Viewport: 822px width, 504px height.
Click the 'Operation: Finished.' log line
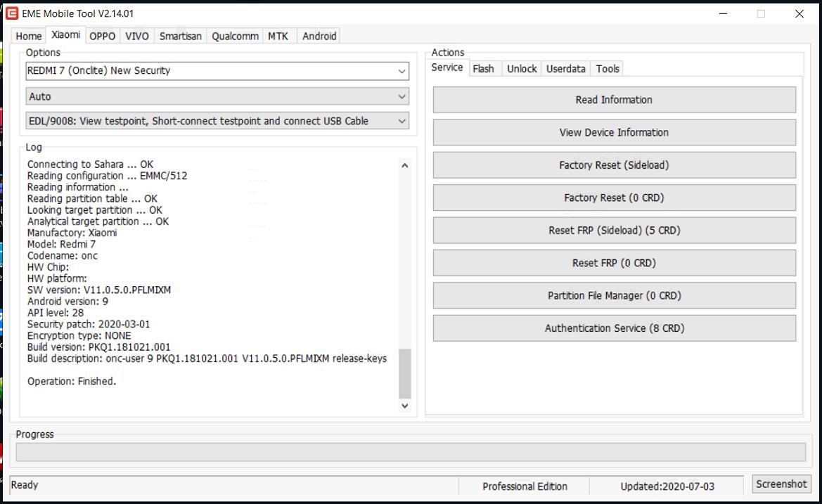tap(72, 382)
